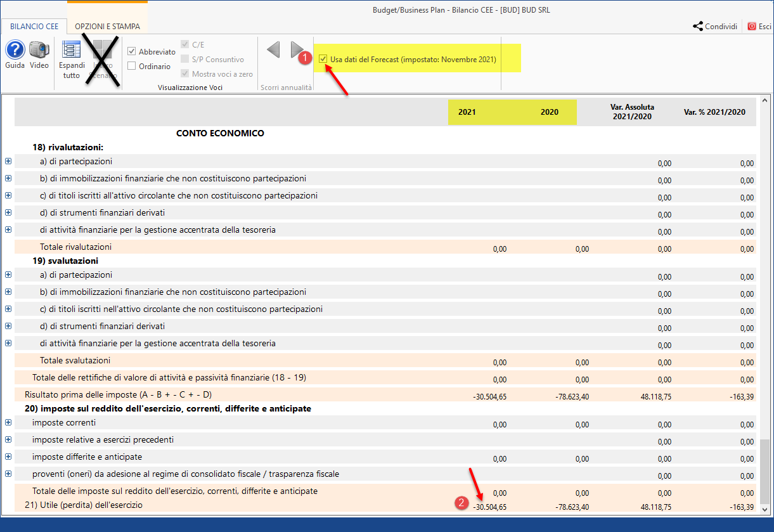The width and height of the screenshot is (774, 532).
Task: Click -30.504,65 in the Utile (perdita) row
Action: pyautogui.click(x=490, y=507)
